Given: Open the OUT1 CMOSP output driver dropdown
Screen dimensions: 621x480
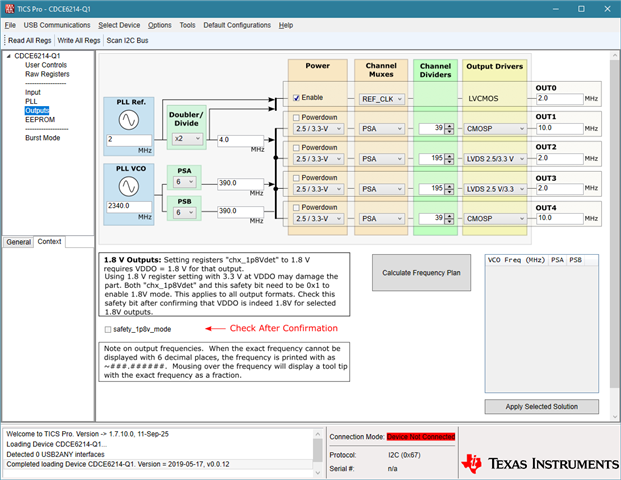Looking at the screenshot, I should (495, 129).
